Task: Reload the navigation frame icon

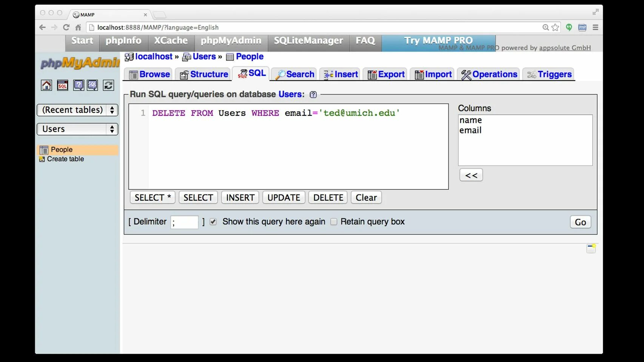Action: [x=108, y=85]
